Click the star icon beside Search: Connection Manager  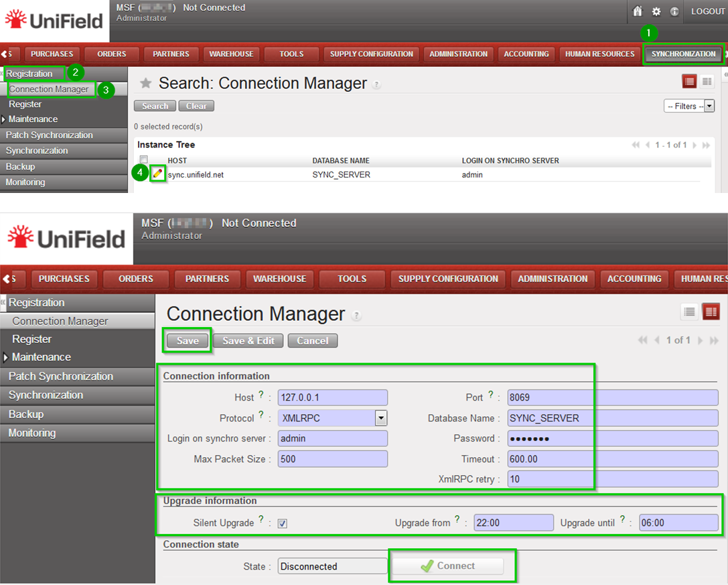click(145, 83)
